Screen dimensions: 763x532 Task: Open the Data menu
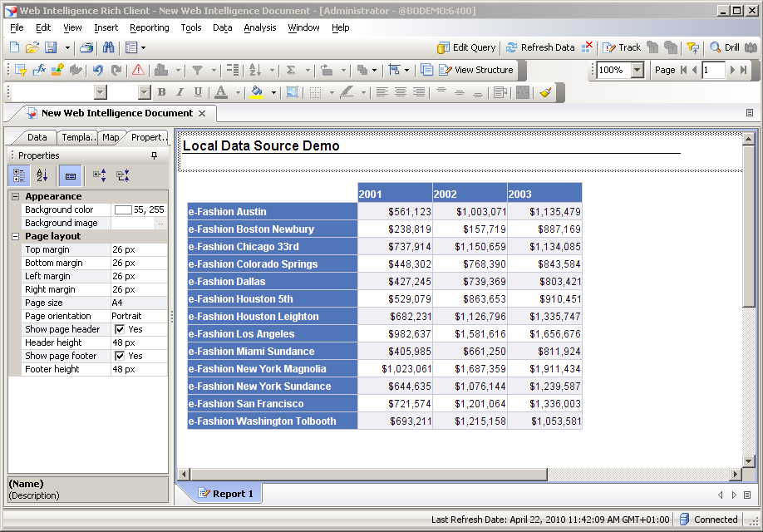click(223, 27)
